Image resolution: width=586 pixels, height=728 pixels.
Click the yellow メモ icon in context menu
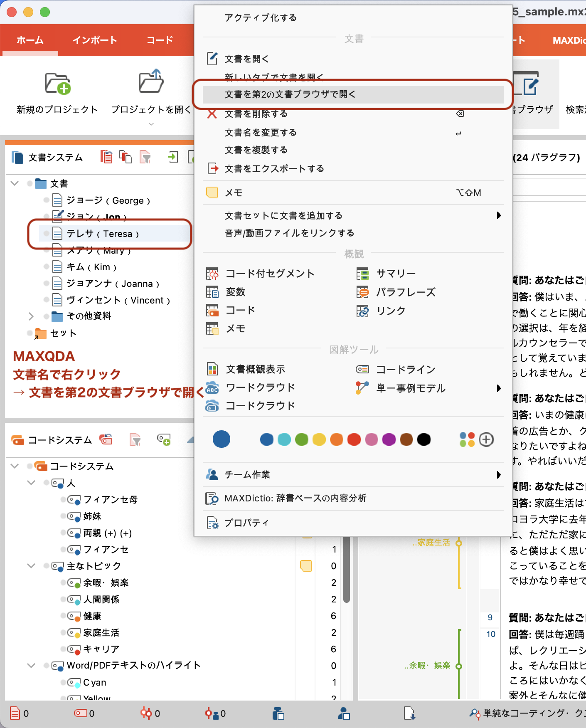[x=212, y=192]
